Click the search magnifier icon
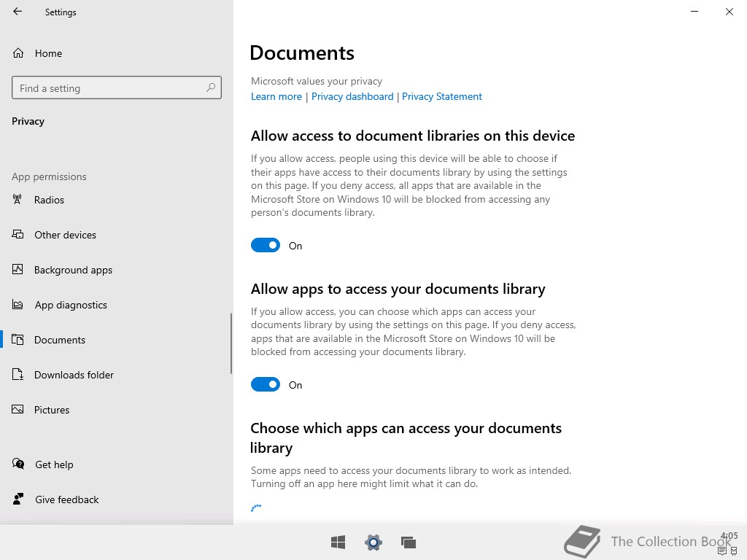 tap(211, 87)
